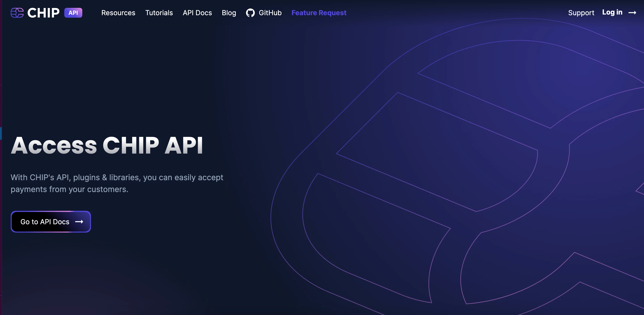644x315 pixels.
Task: Open the GitHub nav link text
Action: click(x=270, y=13)
